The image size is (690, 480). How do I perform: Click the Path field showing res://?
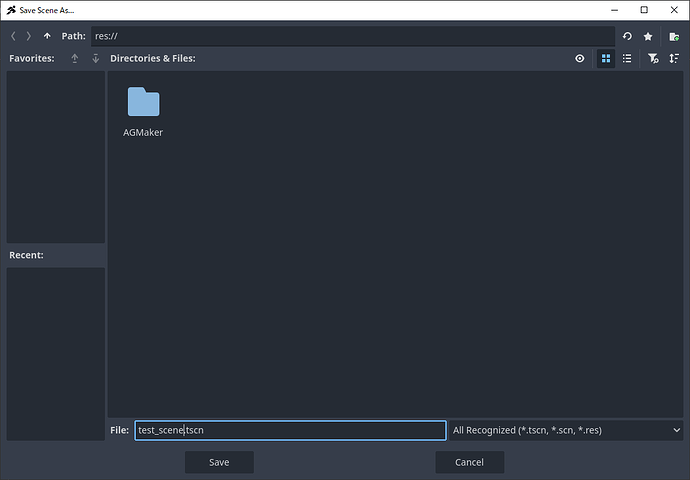coord(350,36)
